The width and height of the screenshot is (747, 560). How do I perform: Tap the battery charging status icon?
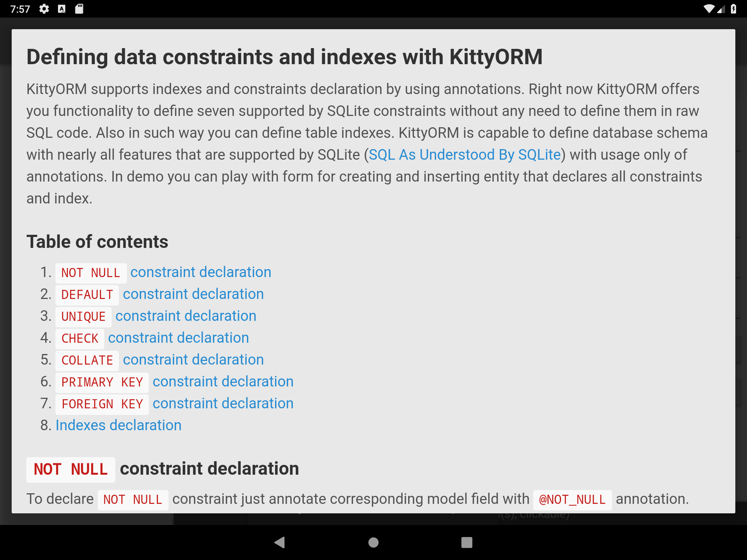[734, 9]
